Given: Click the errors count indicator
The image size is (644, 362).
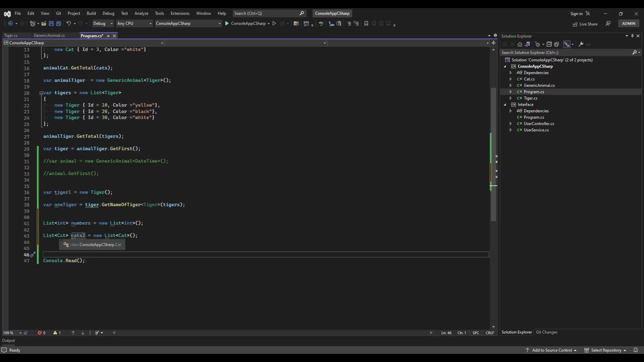Looking at the screenshot, I should click(x=42, y=333).
